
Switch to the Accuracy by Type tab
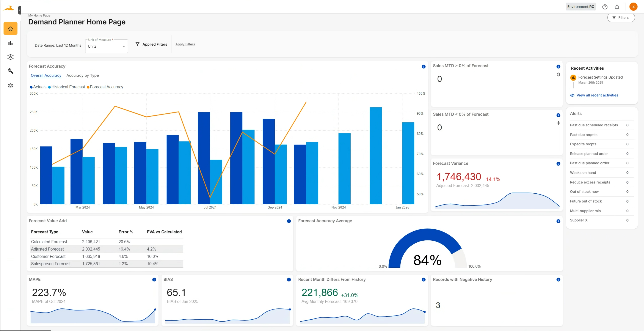tap(82, 75)
